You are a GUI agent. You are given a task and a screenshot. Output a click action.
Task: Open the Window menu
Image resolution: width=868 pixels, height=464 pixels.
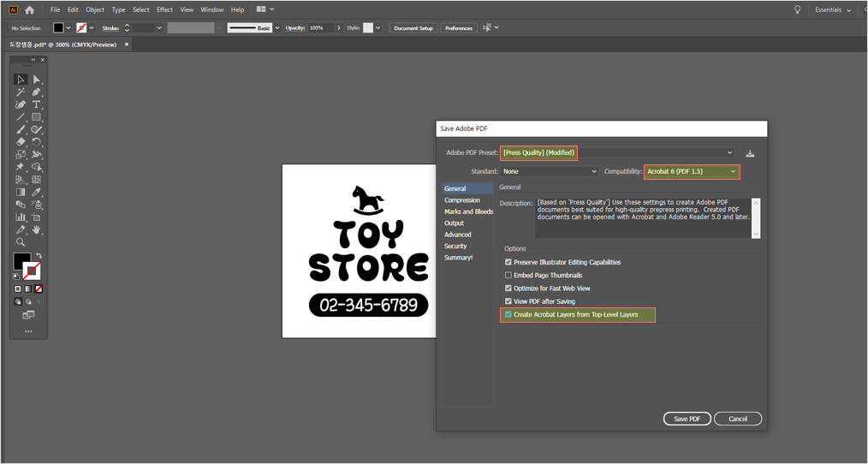[212, 9]
